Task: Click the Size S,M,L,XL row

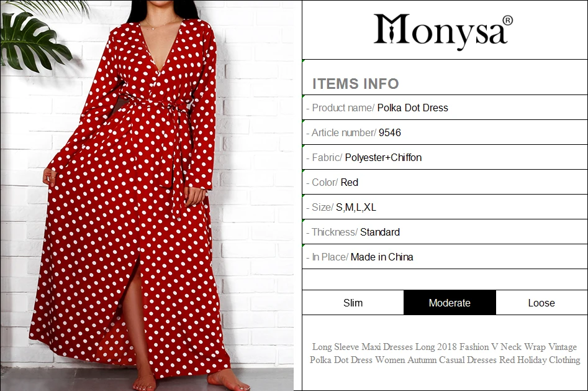Action: pos(445,207)
